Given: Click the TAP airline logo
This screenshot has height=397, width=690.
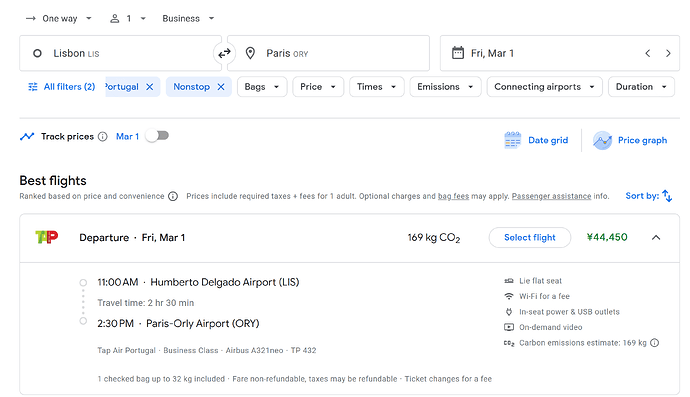Looking at the screenshot, I should [x=47, y=237].
